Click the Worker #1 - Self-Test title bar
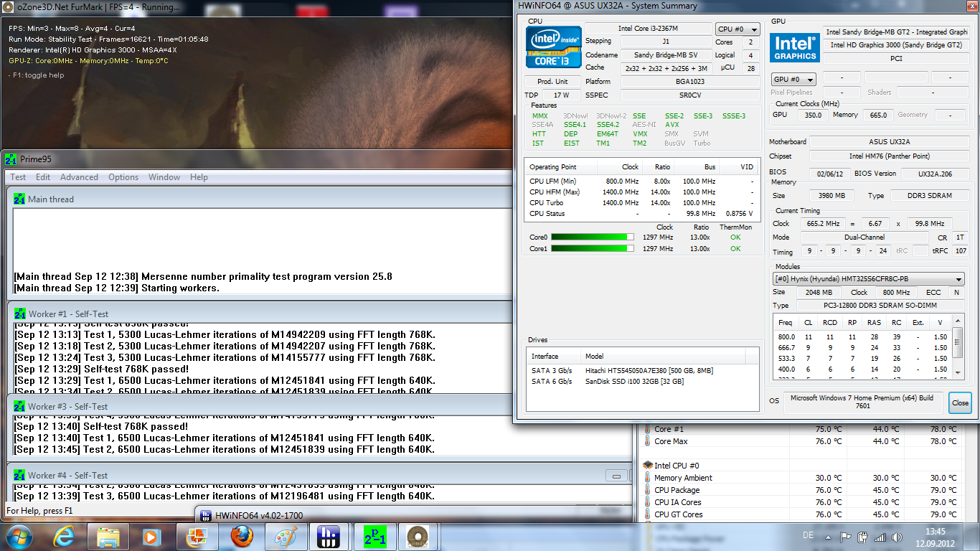Image resolution: width=980 pixels, height=551 pixels. click(261, 314)
